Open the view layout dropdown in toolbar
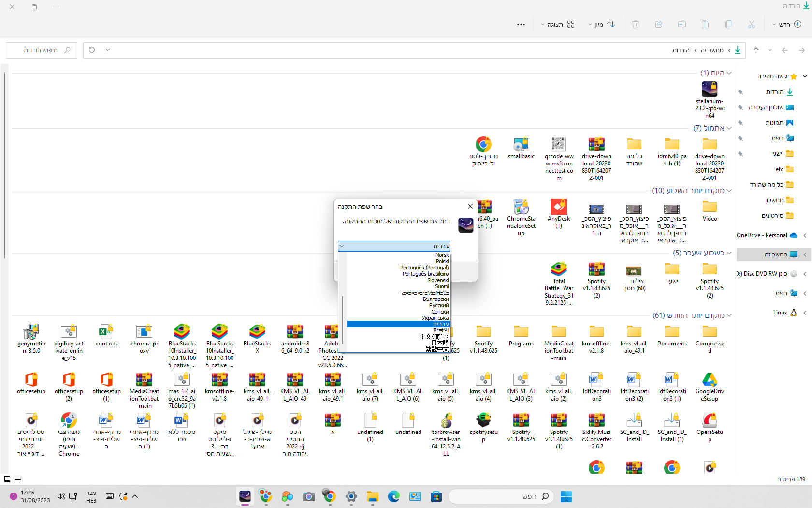Viewport: 812px width, 508px height. tap(558, 24)
